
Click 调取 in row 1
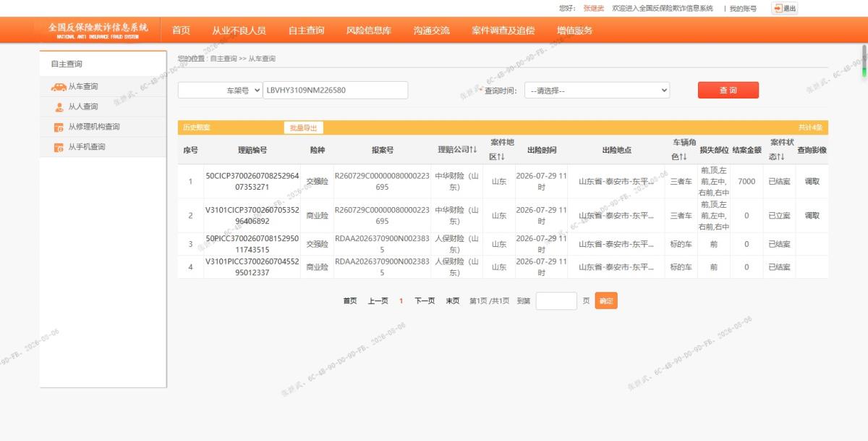pos(812,182)
